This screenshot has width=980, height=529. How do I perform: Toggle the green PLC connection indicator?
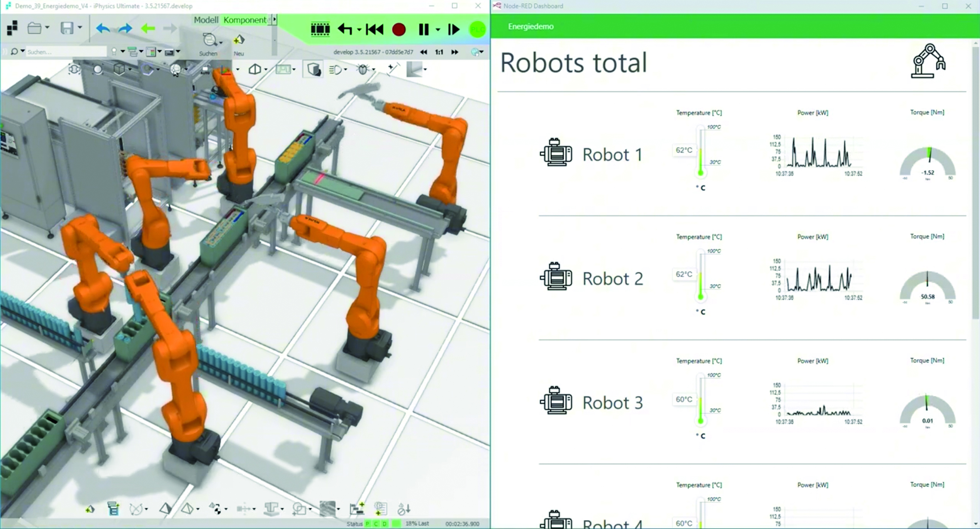[x=477, y=29]
